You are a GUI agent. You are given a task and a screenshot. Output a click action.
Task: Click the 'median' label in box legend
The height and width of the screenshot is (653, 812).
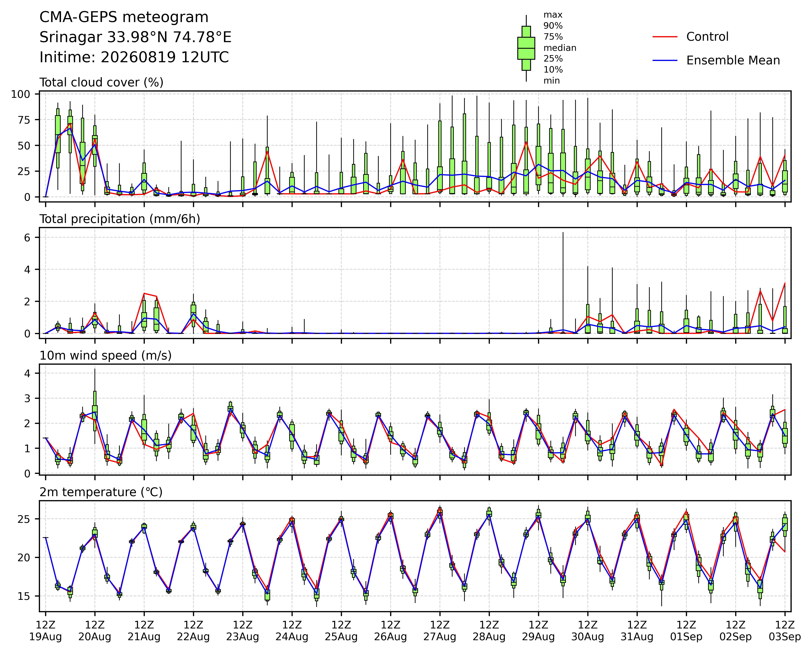(560, 48)
